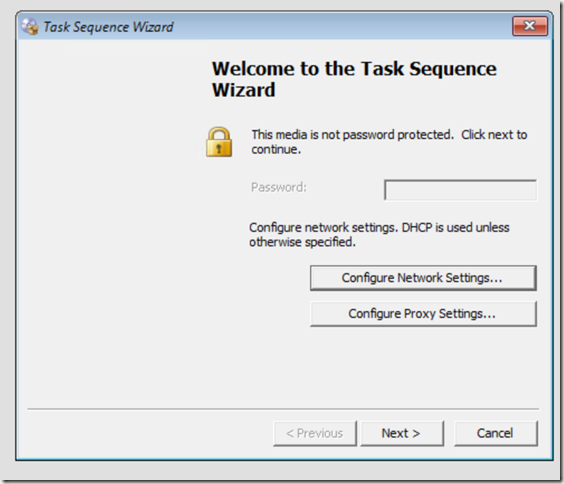
Task: Click the media not password protected message
Action: click(x=389, y=142)
